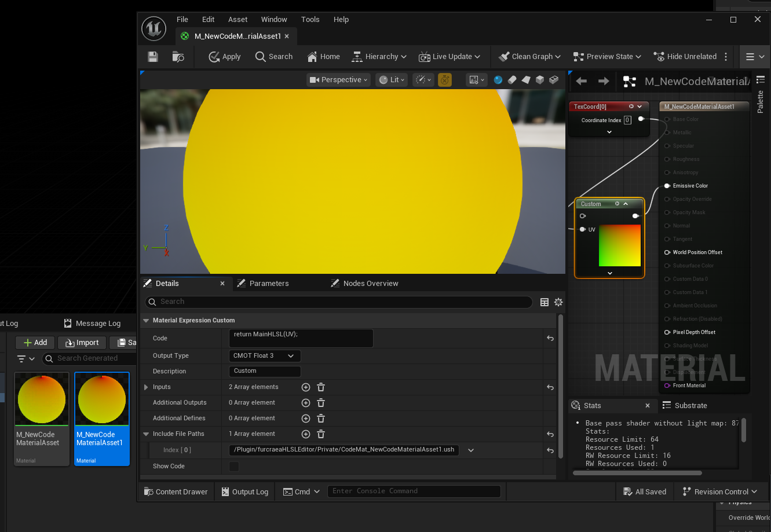771x532 pixels.
Task: Switch to the Parameters tab
Action: [x=269, y=284]
